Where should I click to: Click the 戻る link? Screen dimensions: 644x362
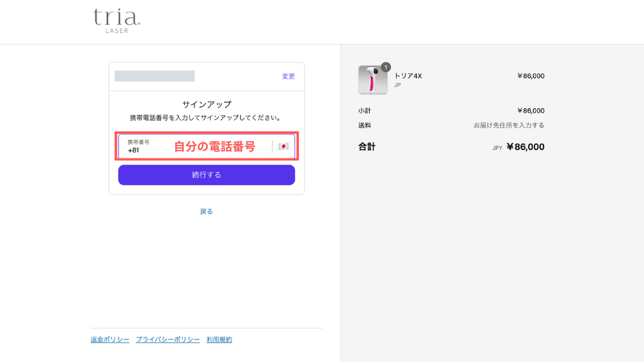206,212
